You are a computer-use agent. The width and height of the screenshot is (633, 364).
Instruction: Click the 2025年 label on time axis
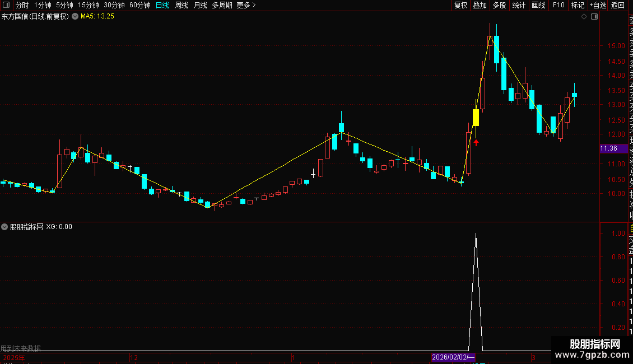point(14,357)
